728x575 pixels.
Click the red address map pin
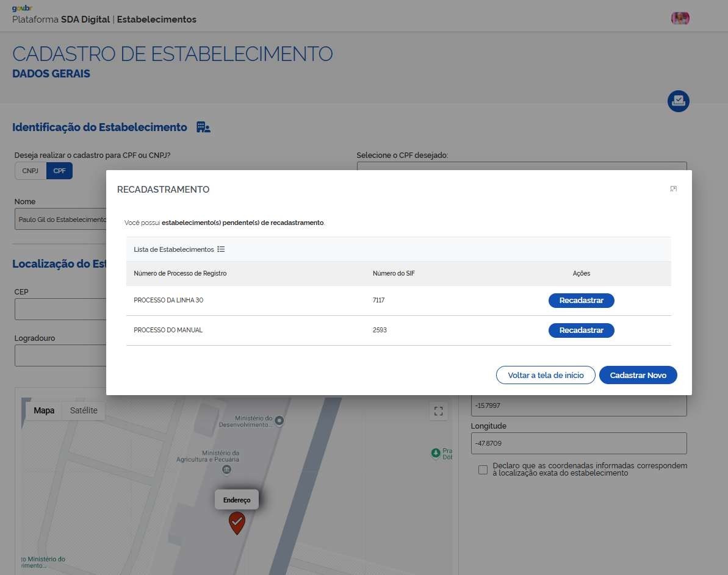237,523
